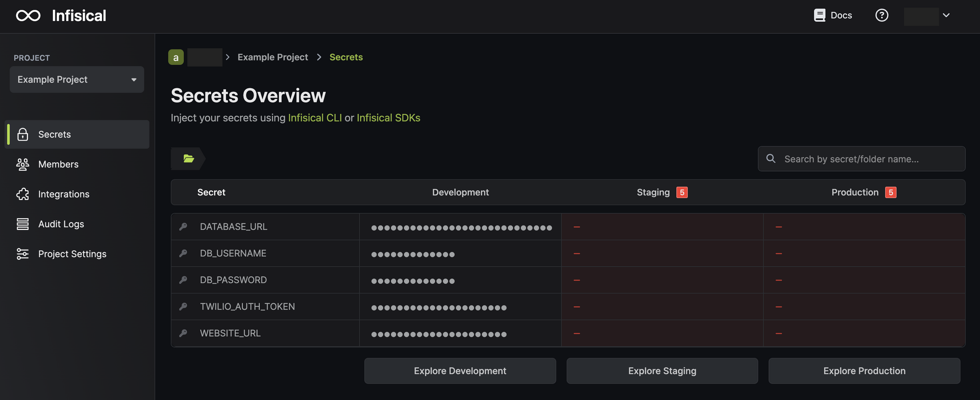The height and width of the screenshot is (400, 980).
Task: Open the Docs book icon
Action: (x=819, y=15)
